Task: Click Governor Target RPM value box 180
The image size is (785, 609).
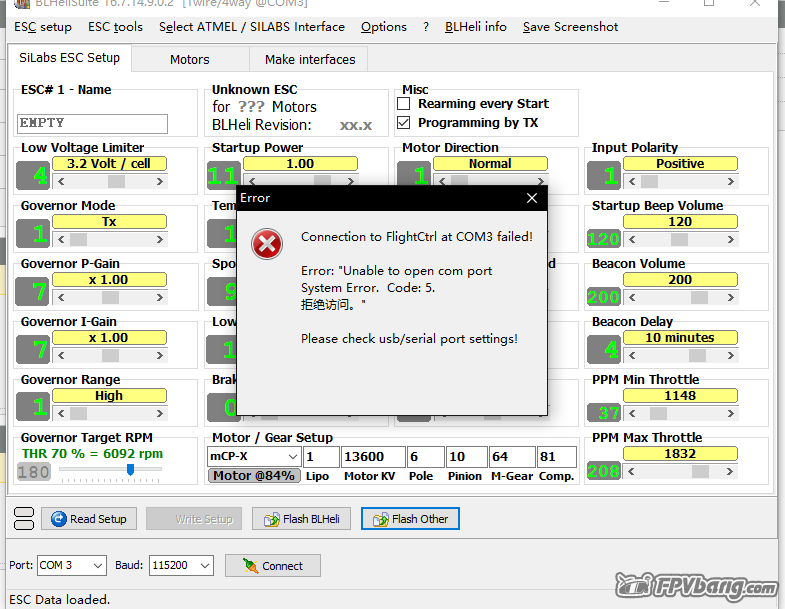Action: (34, 472)
